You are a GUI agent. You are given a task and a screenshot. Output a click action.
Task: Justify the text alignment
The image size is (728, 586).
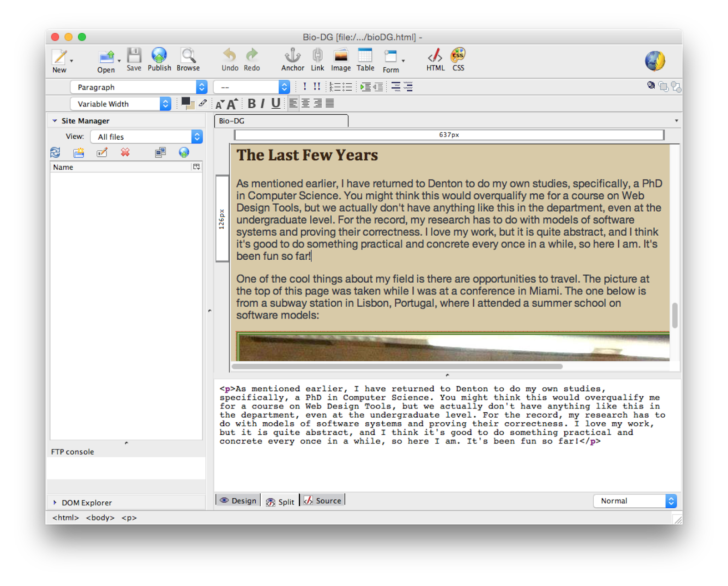[330, 104]
